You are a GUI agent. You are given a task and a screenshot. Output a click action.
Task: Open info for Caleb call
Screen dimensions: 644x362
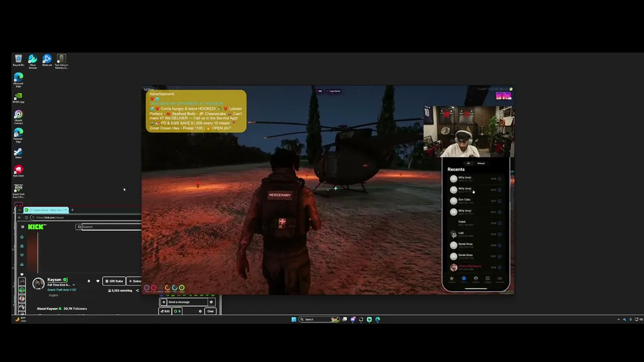coord(500,223)
